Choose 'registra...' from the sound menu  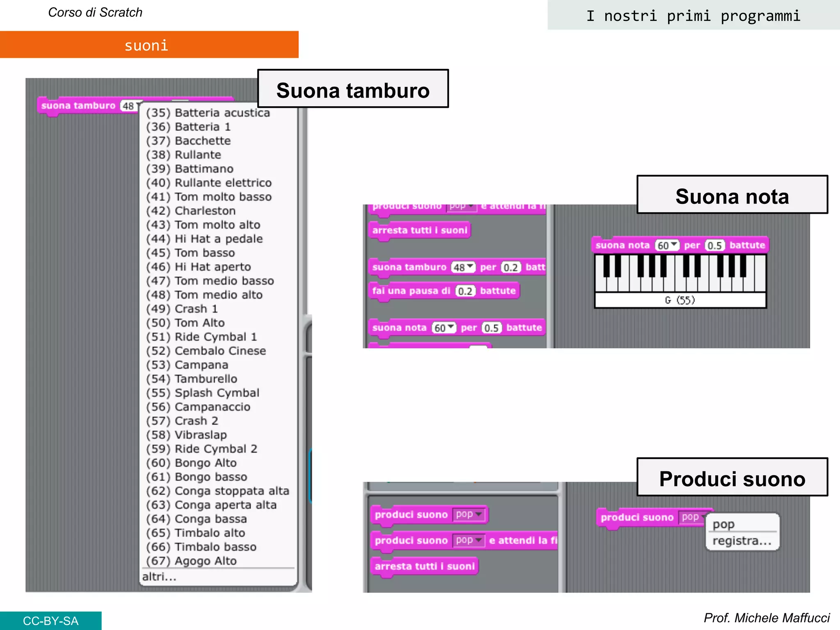pyautogui.click(x=742, y=541)
